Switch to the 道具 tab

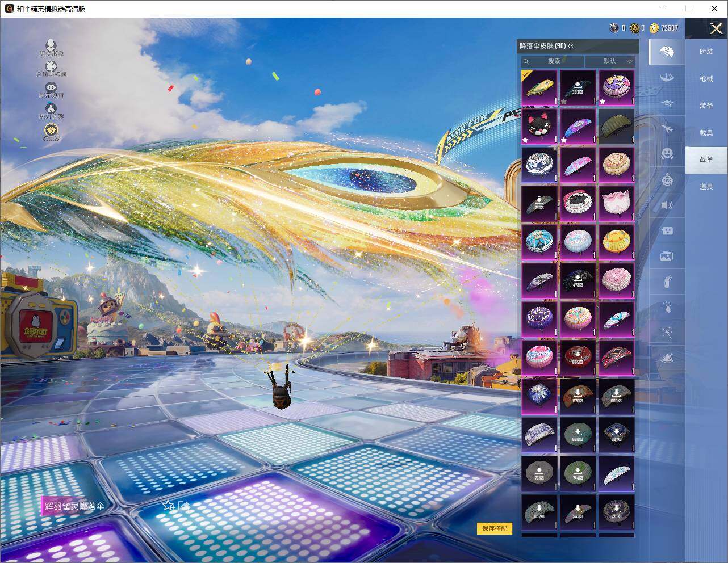(706, 187)
